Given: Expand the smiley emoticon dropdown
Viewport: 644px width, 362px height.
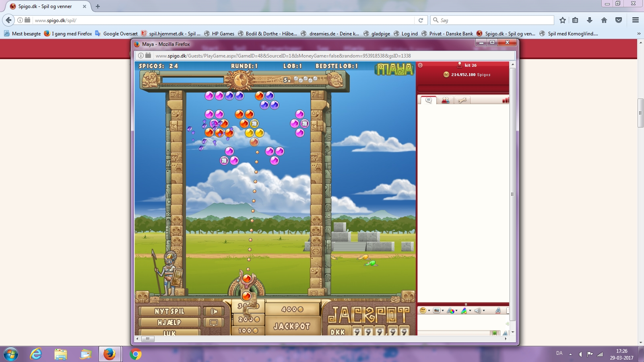Looking at the screenshot, I should pyautogui.click(x=429, y=311).
